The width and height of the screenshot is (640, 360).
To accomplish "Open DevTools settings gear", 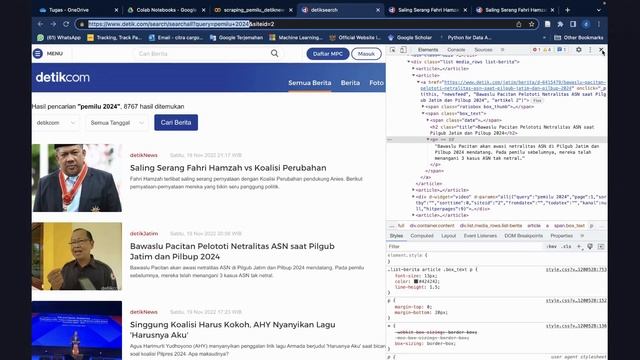I will click(578, 50).
